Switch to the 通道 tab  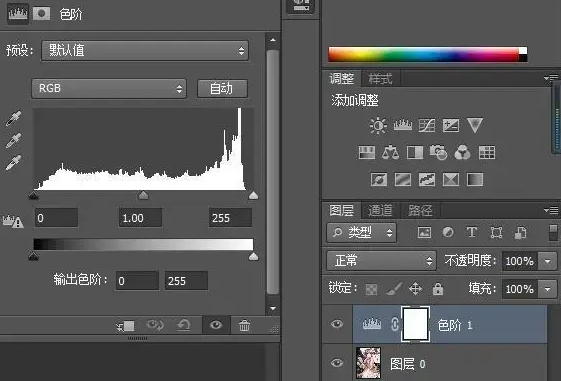[x=380, y=211]
